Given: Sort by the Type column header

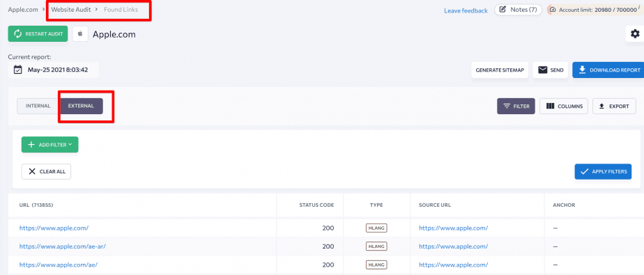Looking at the screenshot, I should pyautogui.click(x=376, y=205).
